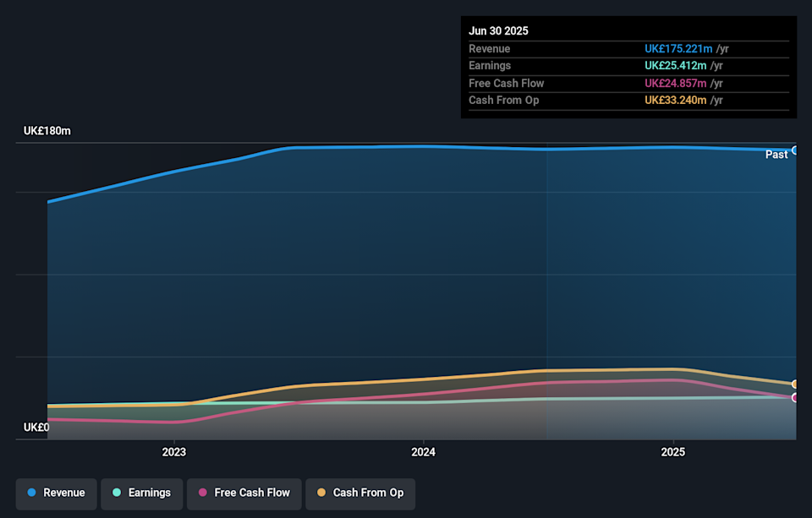Click the 2023 axis label

coord(173,452)
